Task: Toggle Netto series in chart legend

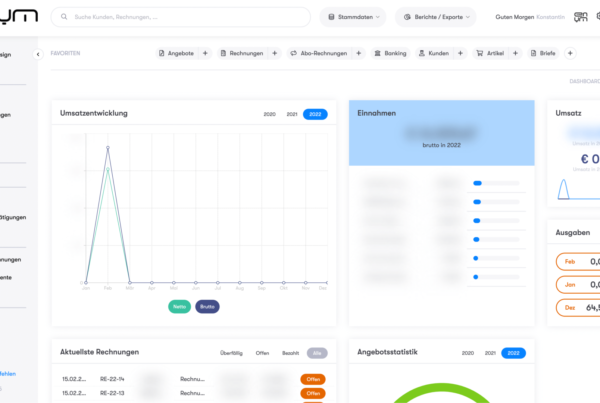Action: point(180,307)
